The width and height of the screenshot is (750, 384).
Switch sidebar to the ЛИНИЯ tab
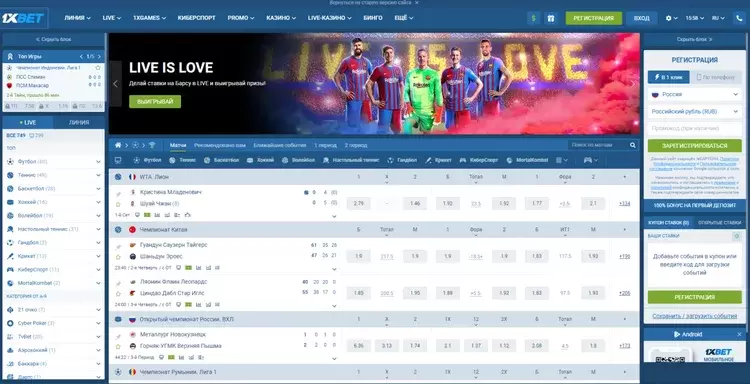(x=79, y=122)
